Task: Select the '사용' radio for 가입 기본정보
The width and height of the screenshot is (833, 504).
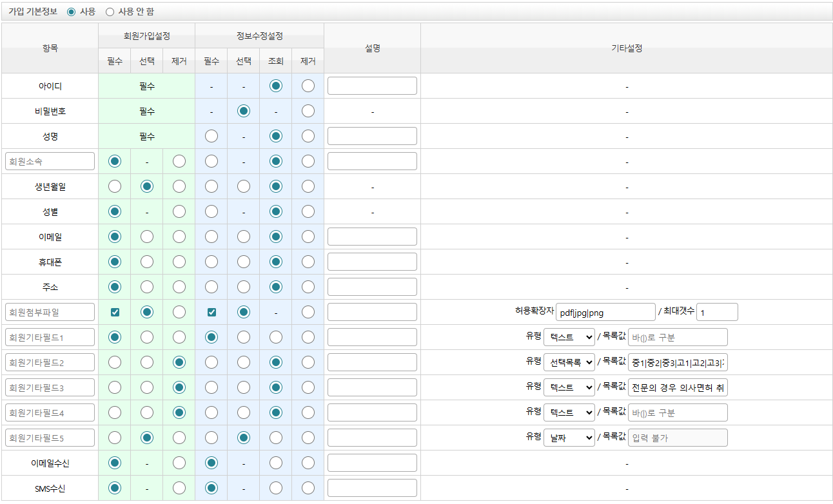Action: [71, 12]
